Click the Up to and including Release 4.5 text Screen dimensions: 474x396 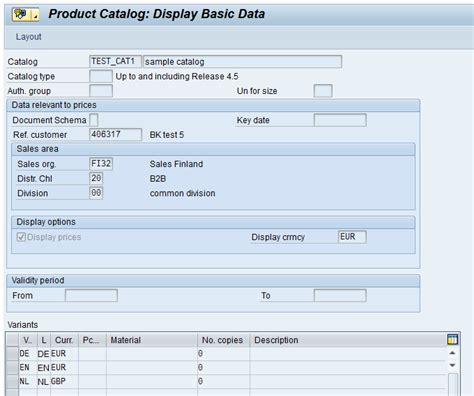pyautogui.click(x=177, y=76)
